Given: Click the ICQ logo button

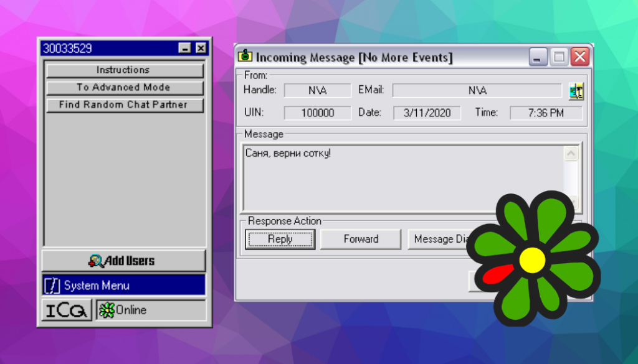Looking at the screenshot, I should [x=67, y=310].
